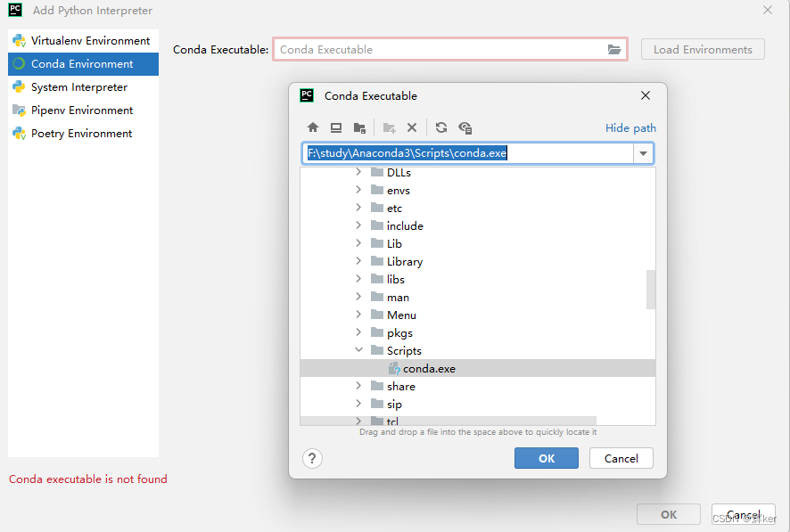Expand the include folder
Screen dimensions: 790x532
pos(358,225)
